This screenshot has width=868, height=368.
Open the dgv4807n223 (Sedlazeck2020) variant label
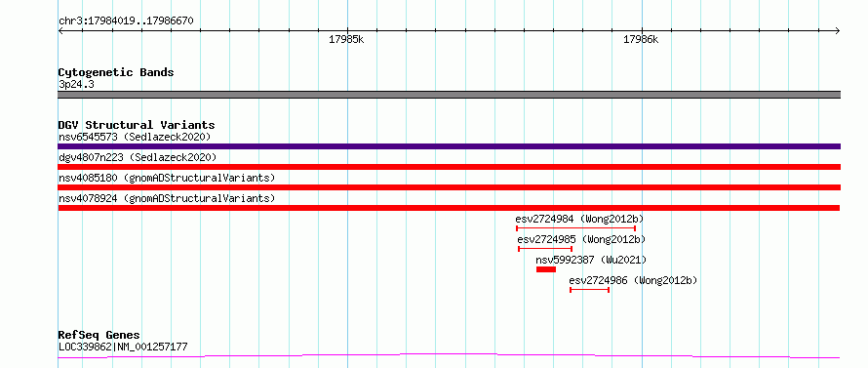(138, 157)
